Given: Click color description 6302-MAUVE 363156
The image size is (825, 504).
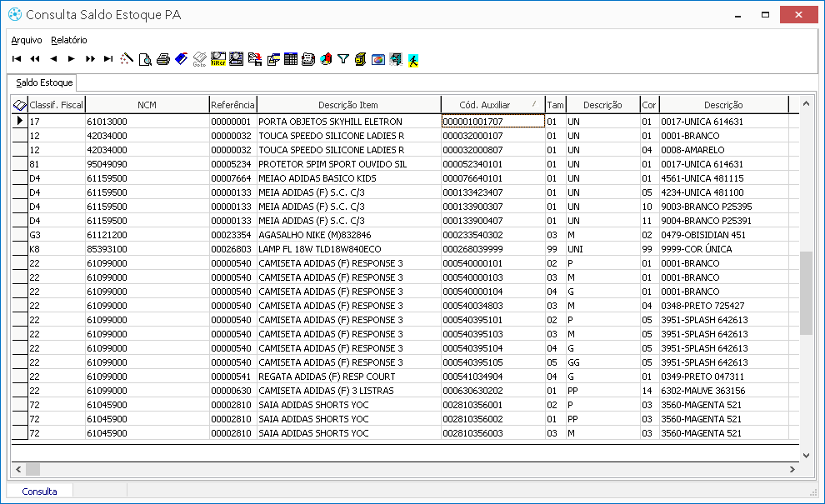Looking at the screenshot, I should [724, 391].
